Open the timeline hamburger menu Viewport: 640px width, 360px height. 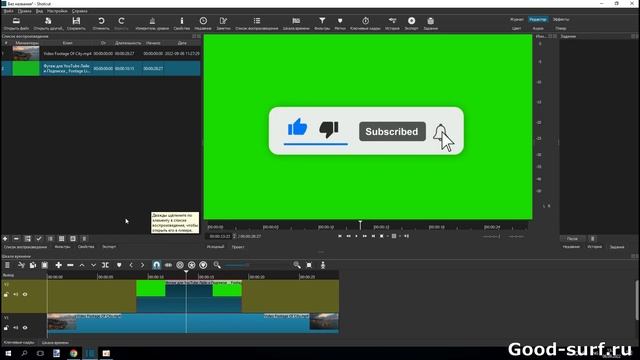7,265
